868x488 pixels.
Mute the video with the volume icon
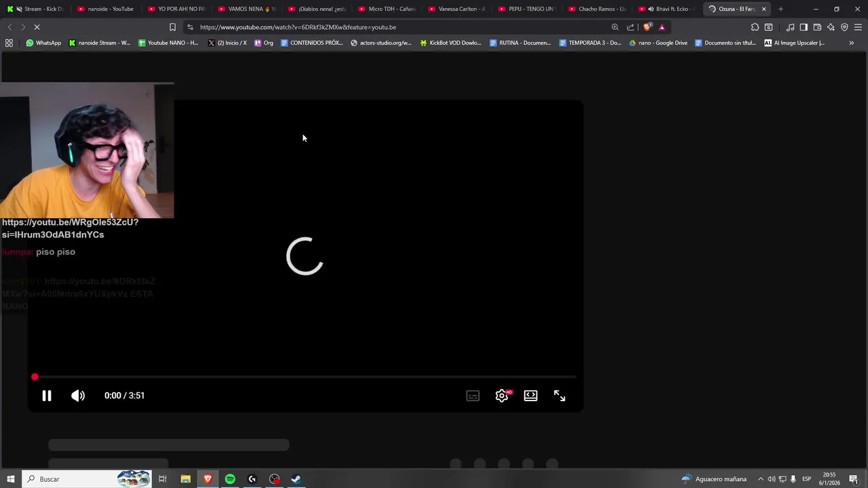[78, 396]
